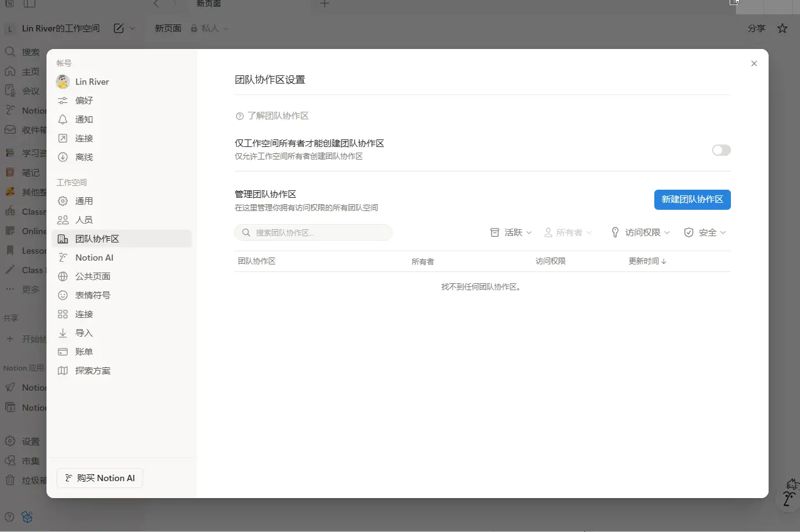Toggle 仅工作空间所有者才能创建团队协作区 switch
The height and width of the screenshot is (532, 800).
pos(721,150)
